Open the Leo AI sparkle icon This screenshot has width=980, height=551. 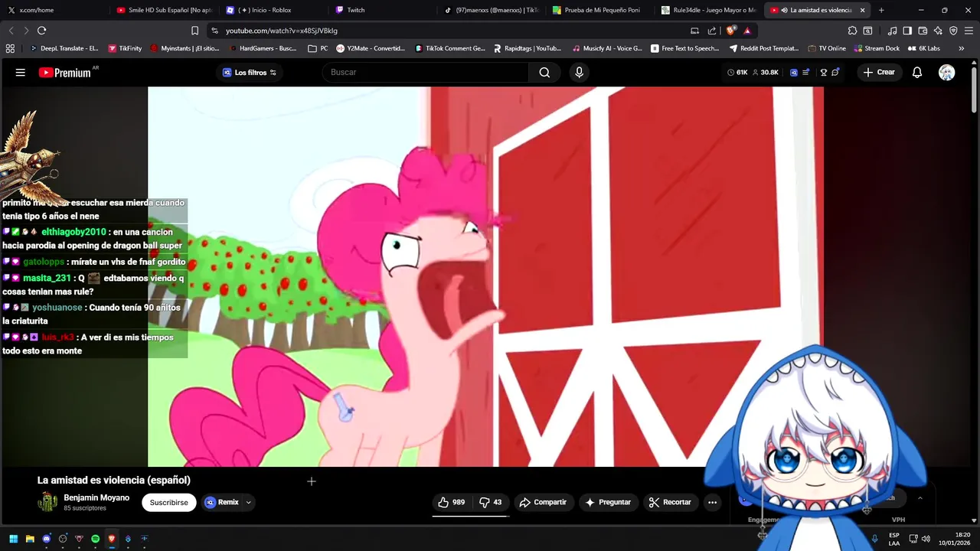938,31
